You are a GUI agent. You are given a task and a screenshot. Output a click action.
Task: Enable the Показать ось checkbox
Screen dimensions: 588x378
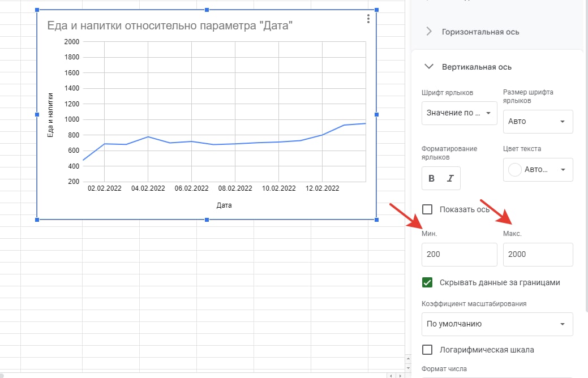(428, 209)
